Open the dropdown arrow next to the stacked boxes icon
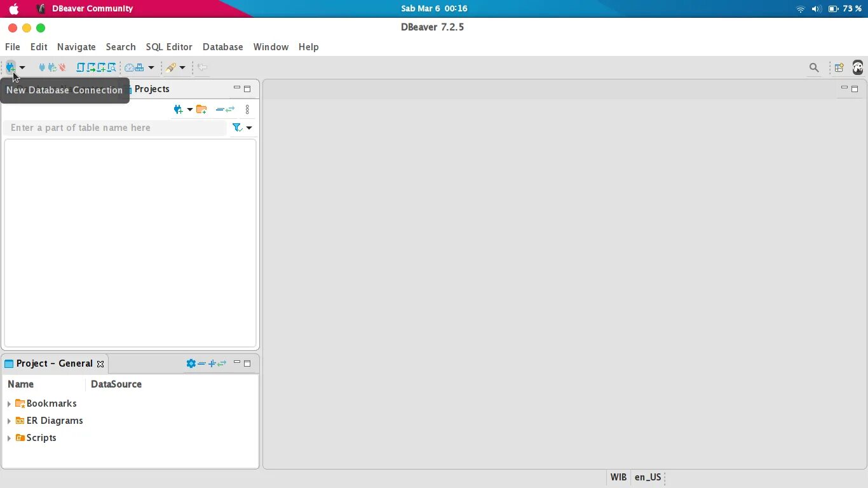 151,67
